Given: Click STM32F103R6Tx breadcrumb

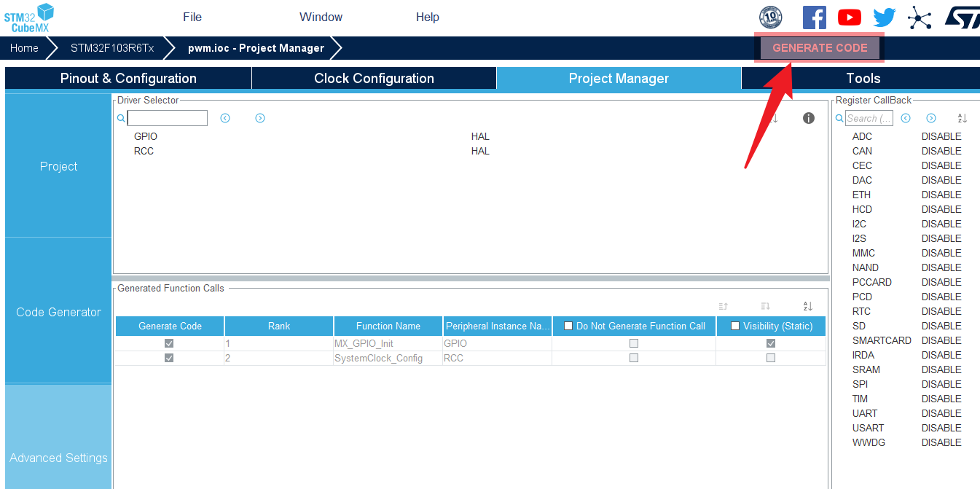Looking at the screenshot, I should click(x=112, y=48).
